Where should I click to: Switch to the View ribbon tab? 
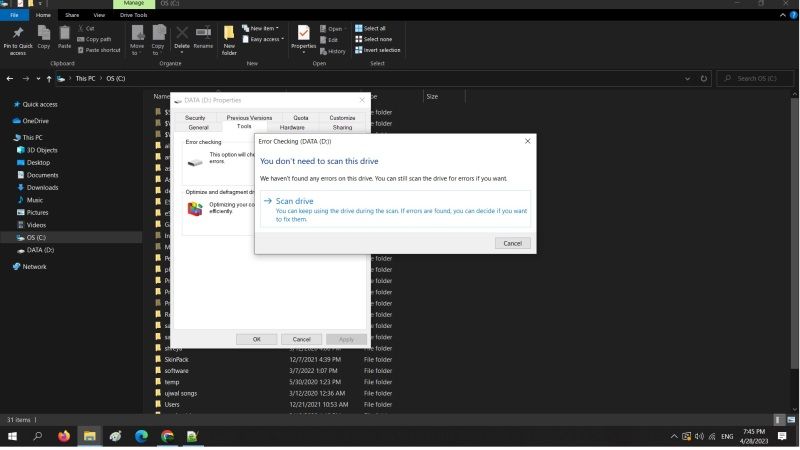[x=99, y=15]
